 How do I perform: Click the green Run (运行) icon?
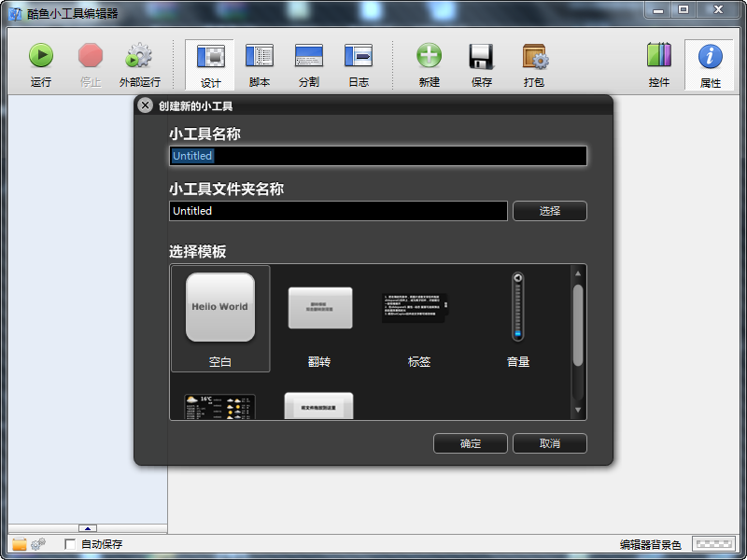tap(41, 55)
